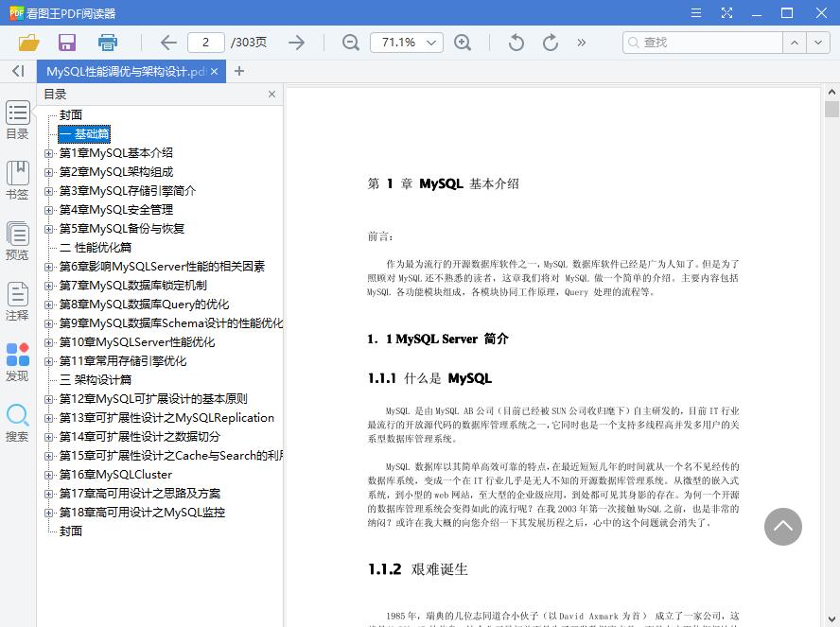Screen dimensions: 840x627
Task: Go to the next page with the right arrow
Action: coord(296,43)
